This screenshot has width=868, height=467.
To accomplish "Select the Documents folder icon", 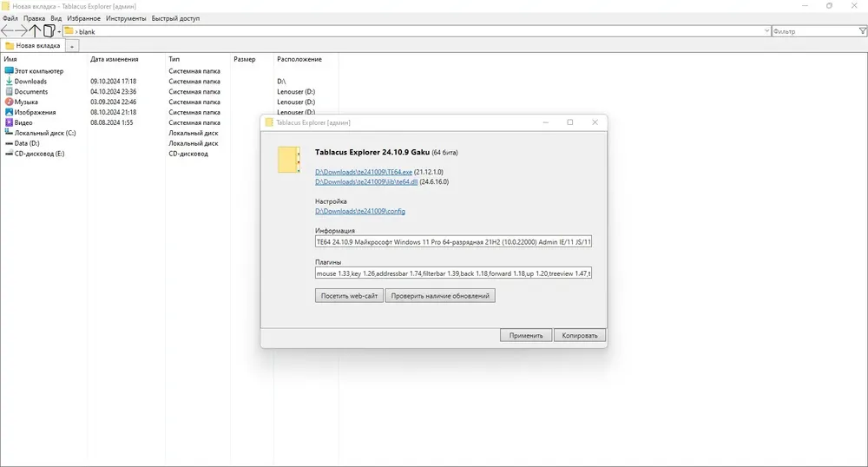I will pos(9,91).
